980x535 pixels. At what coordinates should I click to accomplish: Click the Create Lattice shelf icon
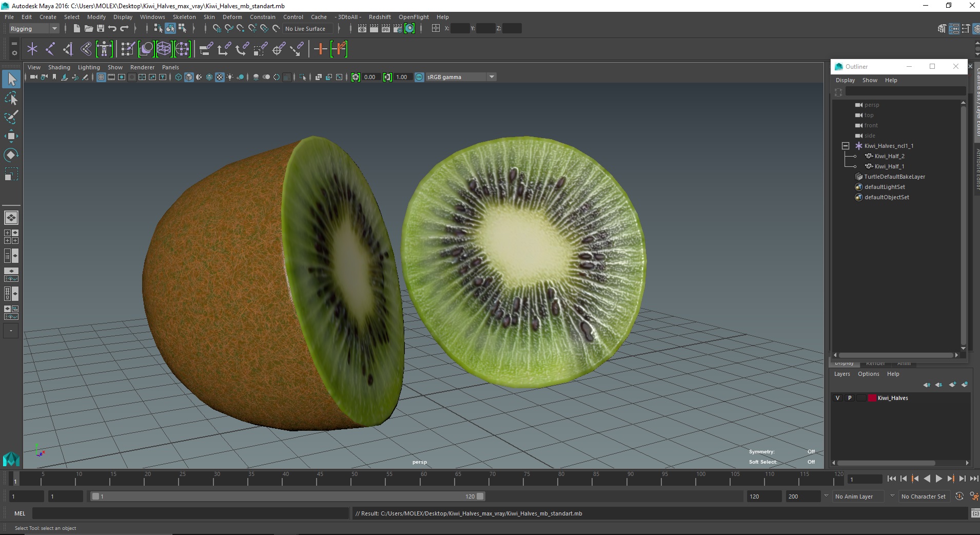164,49
